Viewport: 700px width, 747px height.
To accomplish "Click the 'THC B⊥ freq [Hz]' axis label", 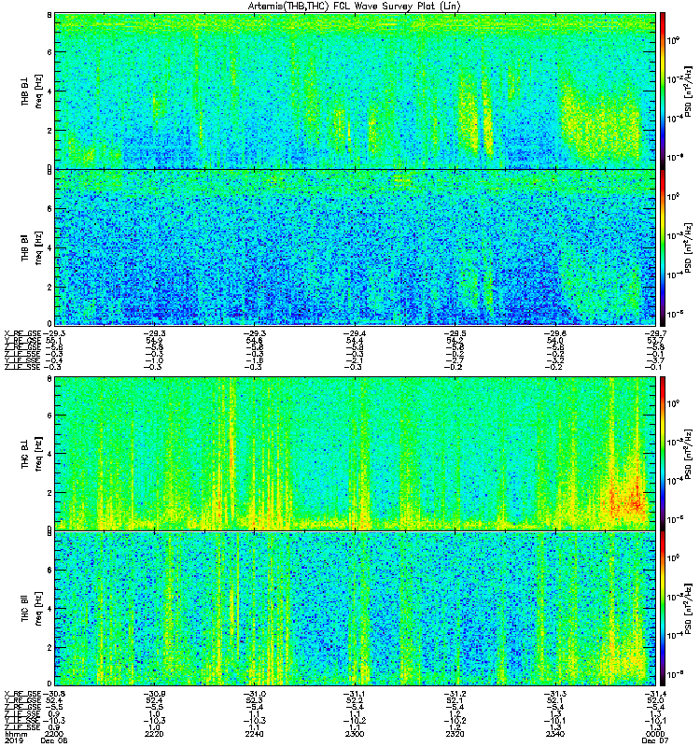I will (x=32, y=454).
